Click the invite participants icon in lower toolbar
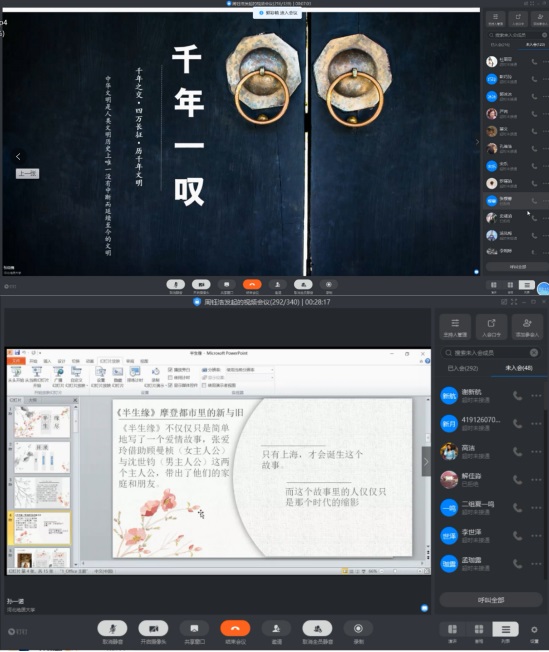Image resolution: width=549 pixels, height=652 pixels. coord(276,628)
